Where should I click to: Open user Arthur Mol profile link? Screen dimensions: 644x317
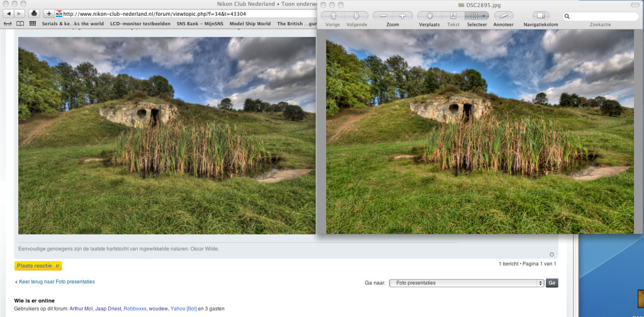pos(81,309)
